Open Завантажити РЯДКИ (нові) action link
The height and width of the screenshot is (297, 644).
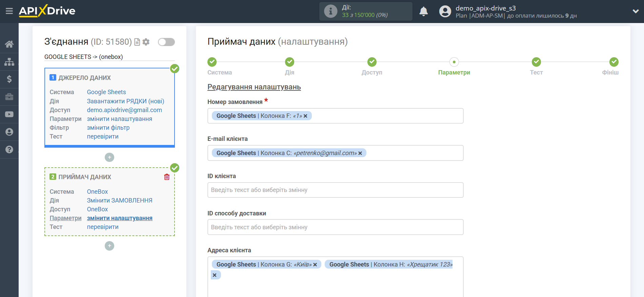pyautogui.click(x=125, y=101)
